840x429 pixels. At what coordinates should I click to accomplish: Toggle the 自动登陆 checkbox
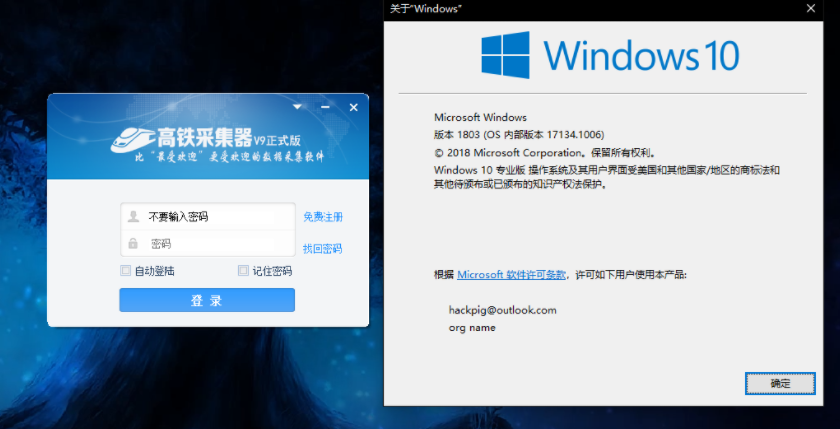(x=125, y=271)
